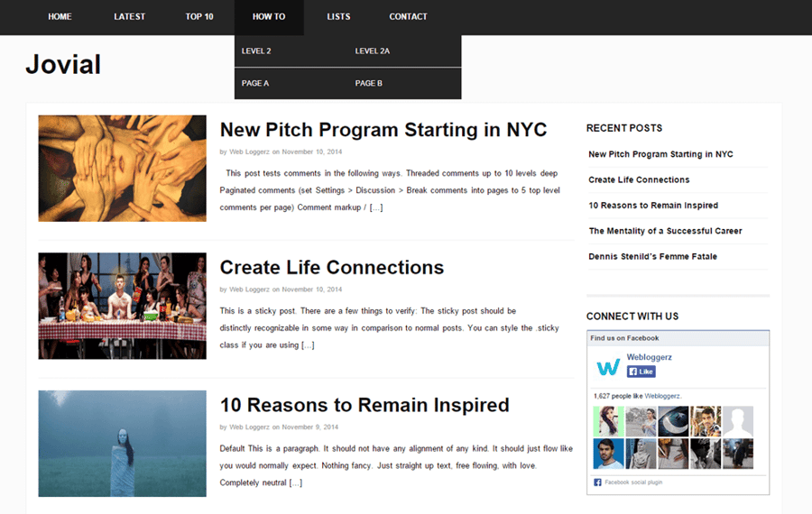Choose LEVEL 2A in dropdown
This screenshot has width=812, height=514.
[373, 50]
